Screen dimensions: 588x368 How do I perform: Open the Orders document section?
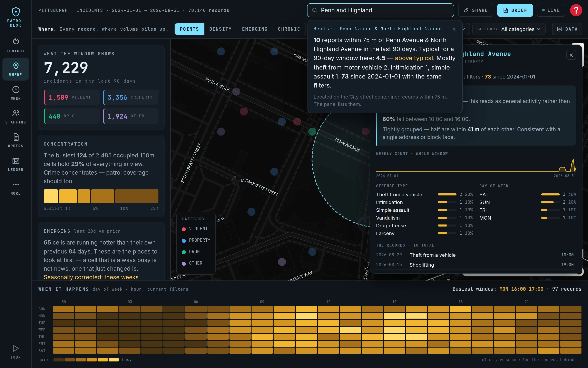coord(16,140)
